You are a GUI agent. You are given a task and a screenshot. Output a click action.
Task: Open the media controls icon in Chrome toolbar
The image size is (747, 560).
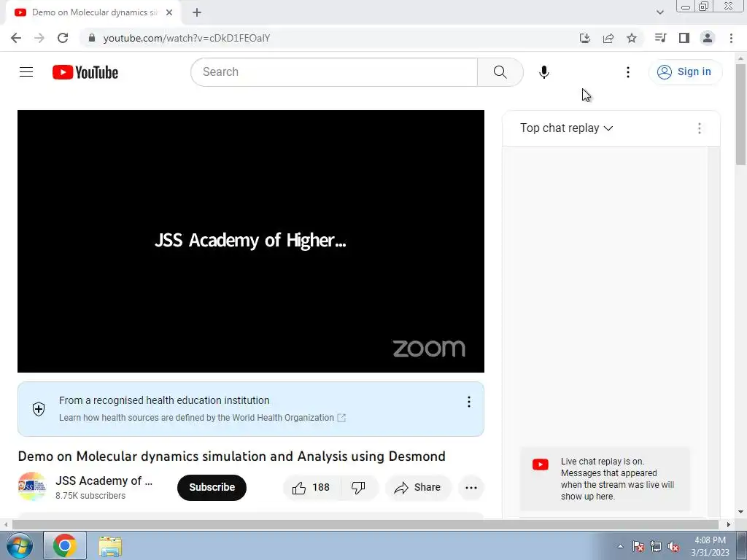[x=660, y=38]
